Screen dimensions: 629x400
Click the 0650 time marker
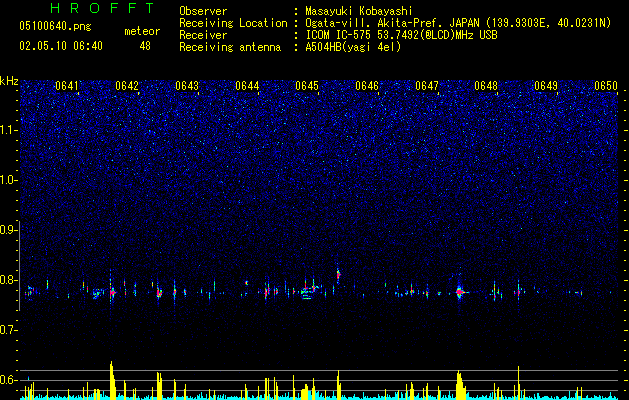(x=606, y=86)
